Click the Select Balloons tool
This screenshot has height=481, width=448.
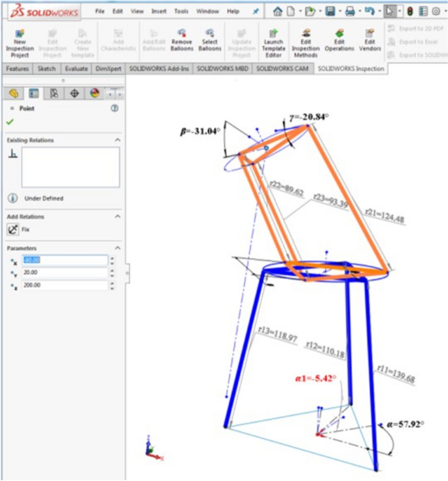pos(210,33)
